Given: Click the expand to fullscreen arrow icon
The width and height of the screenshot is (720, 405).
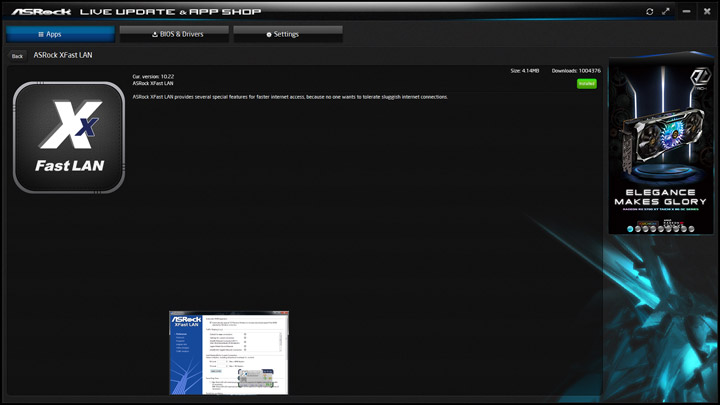Looking at the screenshot, I should click(666, 11).
